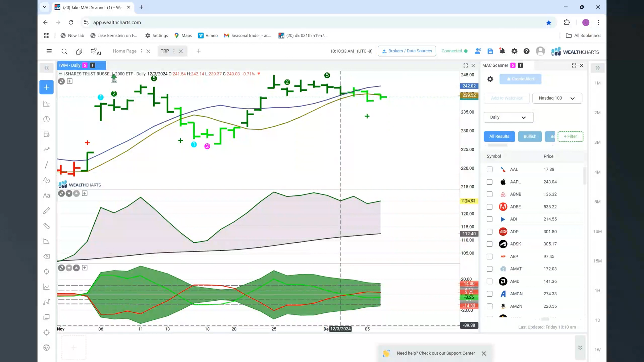This screenshot has height=362, width=644.
Task: Switch to the TRP tab
Action: pos(165,51)
